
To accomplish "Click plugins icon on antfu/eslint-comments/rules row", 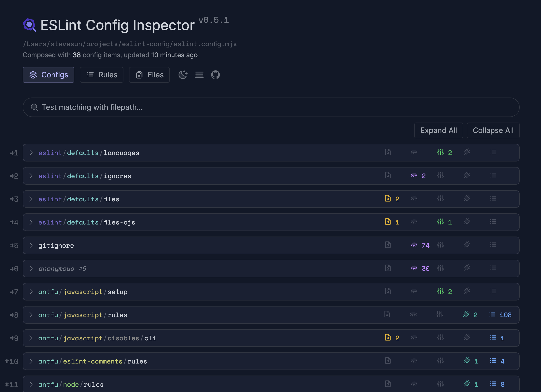I will [x=467, y=361].
